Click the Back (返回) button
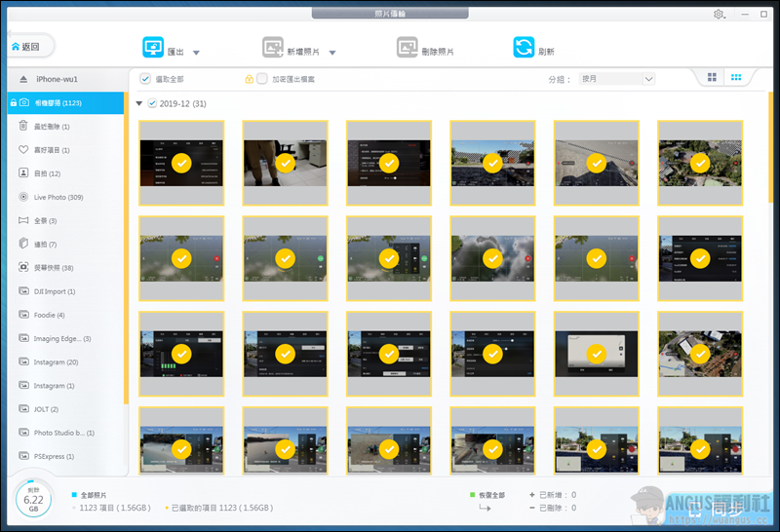780x532 pixels. [29, 47]
